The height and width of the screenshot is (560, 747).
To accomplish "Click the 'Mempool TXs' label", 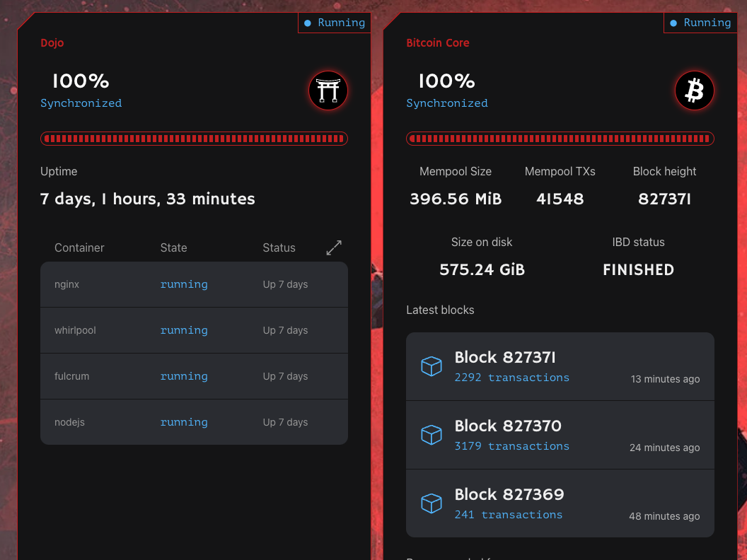I will 560,171.
